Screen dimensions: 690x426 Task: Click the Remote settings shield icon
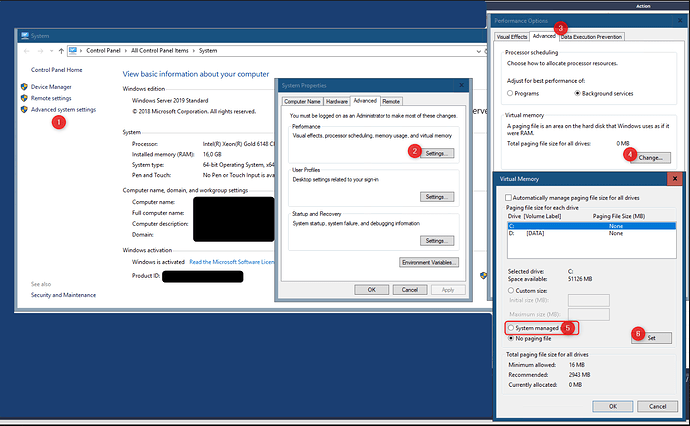point(23,99)
